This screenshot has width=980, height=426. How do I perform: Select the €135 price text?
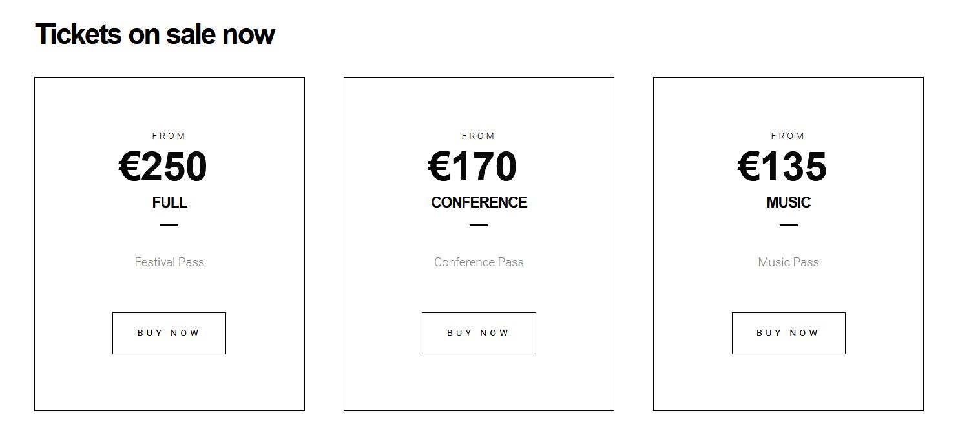(x=782, y=167)
